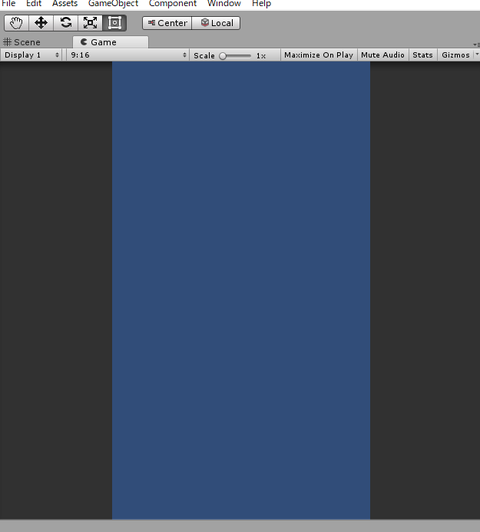The height and width of the screenshot is (532, 480).
Task: Open the Gizmos dropdown arrow
Action: coord(477,54)
